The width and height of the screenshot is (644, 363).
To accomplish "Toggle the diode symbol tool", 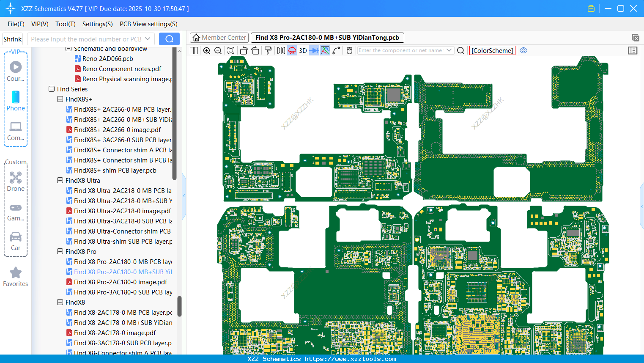I will pyautogui.click(x=314, y=50).
